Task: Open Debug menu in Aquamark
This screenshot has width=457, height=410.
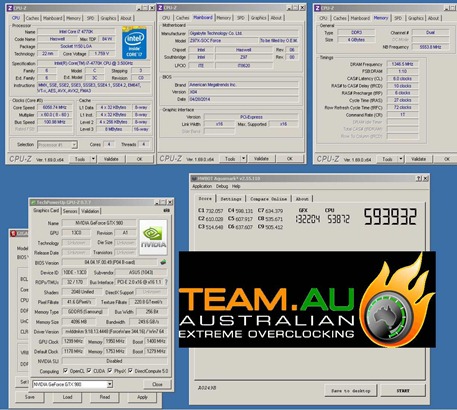Action: 222,186
